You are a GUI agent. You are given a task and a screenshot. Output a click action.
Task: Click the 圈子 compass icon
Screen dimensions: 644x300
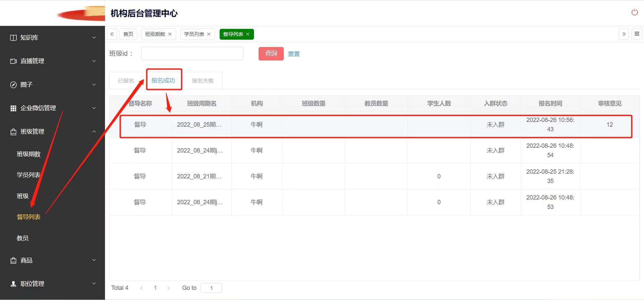coord(13,85)
